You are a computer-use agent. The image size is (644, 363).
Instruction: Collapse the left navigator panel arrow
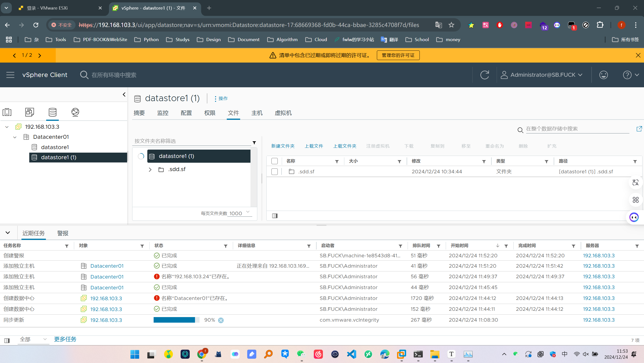(124, 94)
